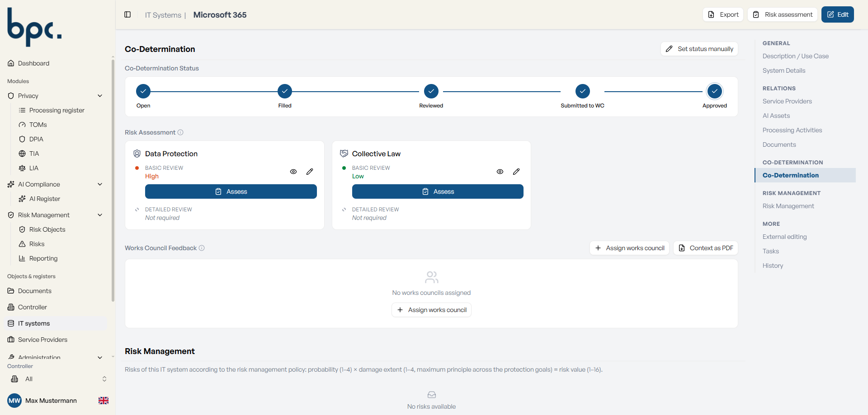Expand the Administration chevron
868x415 pixels.
(x=100, y=357)
